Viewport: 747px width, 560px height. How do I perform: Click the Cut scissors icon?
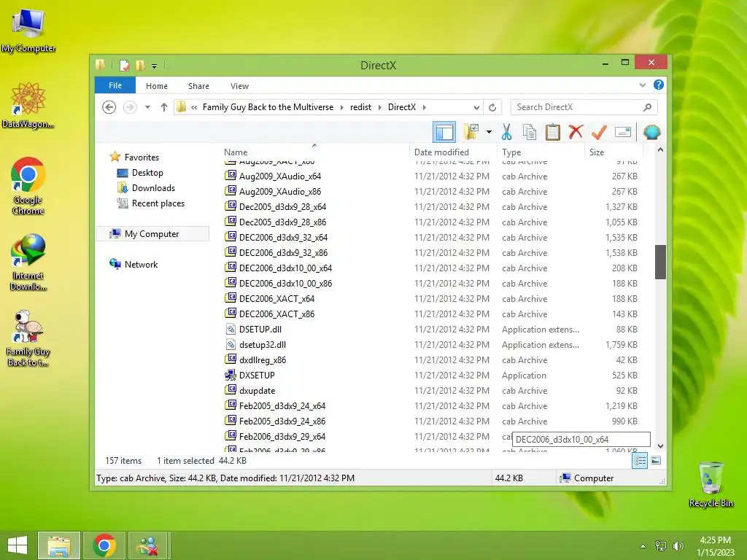(x=506, y=132)
